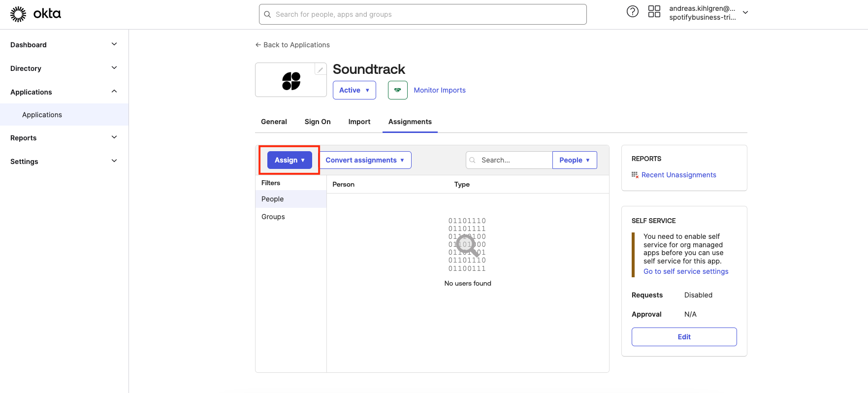This screenshot has width=868, height=393.
Task: Open the Monitor Imports link
Action: tap(440, 90)
